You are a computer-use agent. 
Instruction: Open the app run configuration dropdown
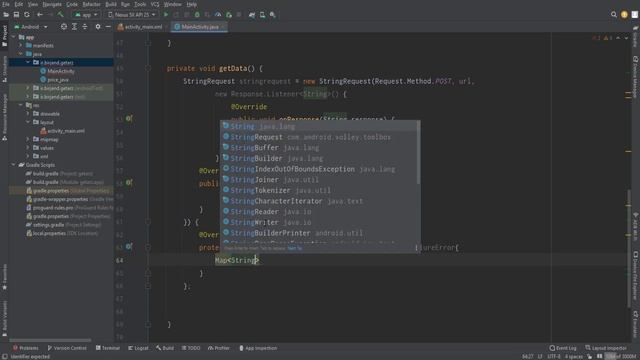point(86,15)
